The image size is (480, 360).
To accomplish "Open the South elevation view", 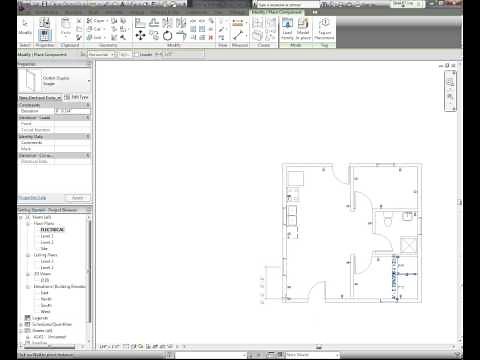I will [x=46, y=305].
